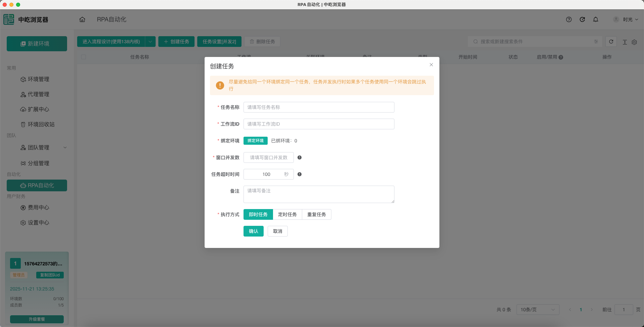The height and width of the screenshot is (327, 644).
Task: Open the column settings gear icon
Action: (634, 42)
